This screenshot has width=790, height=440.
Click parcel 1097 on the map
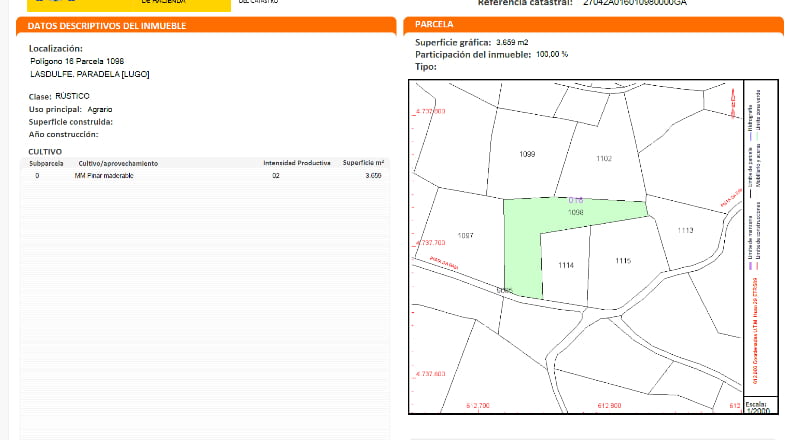tap(465, 235)
